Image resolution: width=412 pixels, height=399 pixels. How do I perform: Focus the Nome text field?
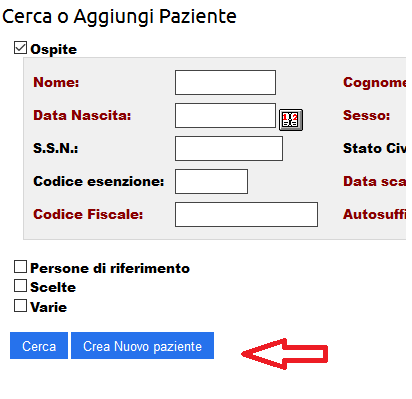[225, 82]
